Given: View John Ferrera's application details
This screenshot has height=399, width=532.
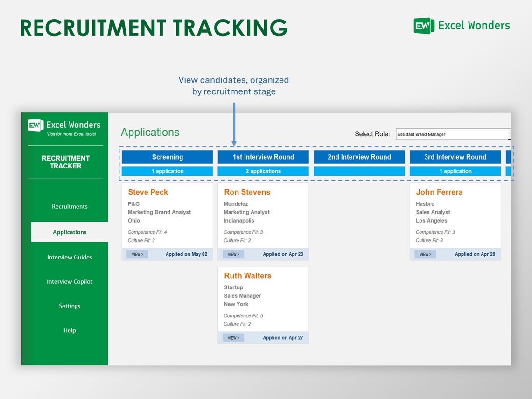Looking at the screenshot, I should coord(424,254).
